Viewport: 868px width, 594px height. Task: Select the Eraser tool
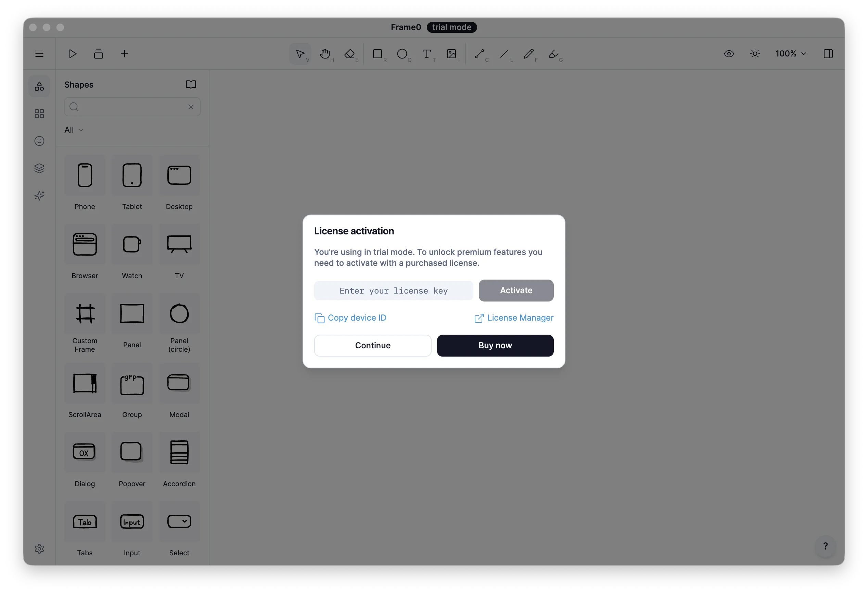[x=349, y=54]
